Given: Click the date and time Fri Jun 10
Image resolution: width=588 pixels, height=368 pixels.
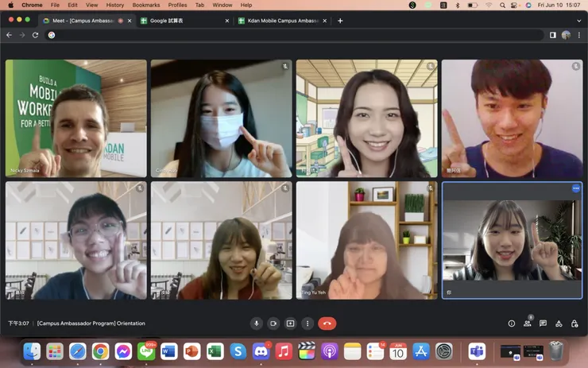Looking at the screenshot, I should tap(559, 5).
